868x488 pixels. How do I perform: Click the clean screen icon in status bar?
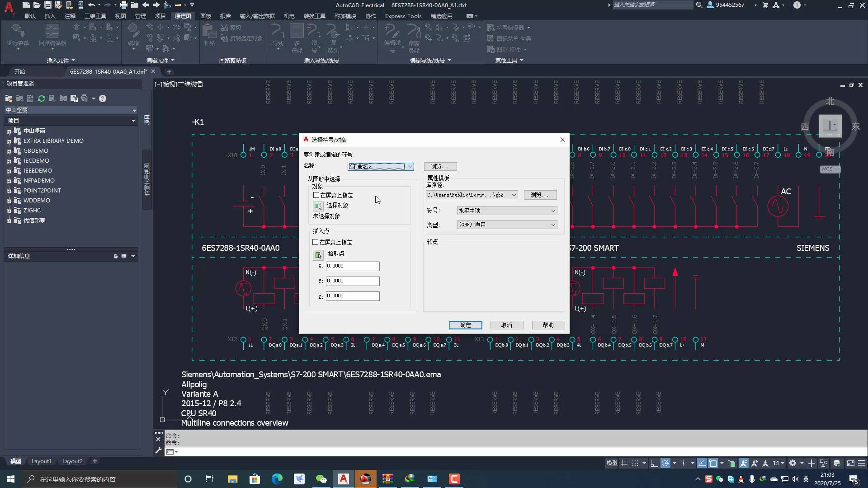pyautogui.click(x=851, y=463)
